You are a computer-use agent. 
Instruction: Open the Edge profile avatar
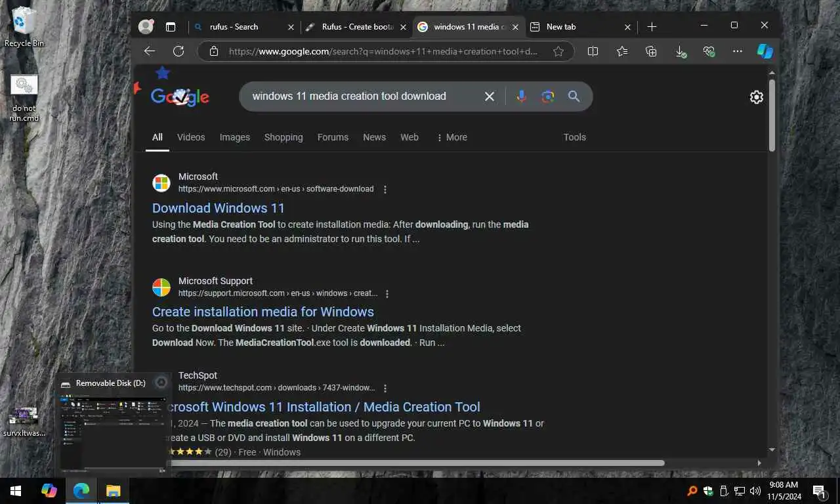tap(146, 27)
